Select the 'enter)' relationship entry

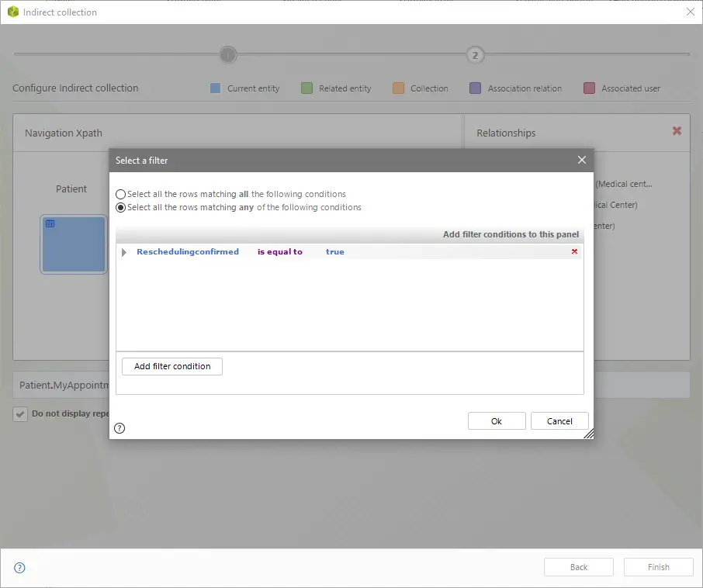604,226
